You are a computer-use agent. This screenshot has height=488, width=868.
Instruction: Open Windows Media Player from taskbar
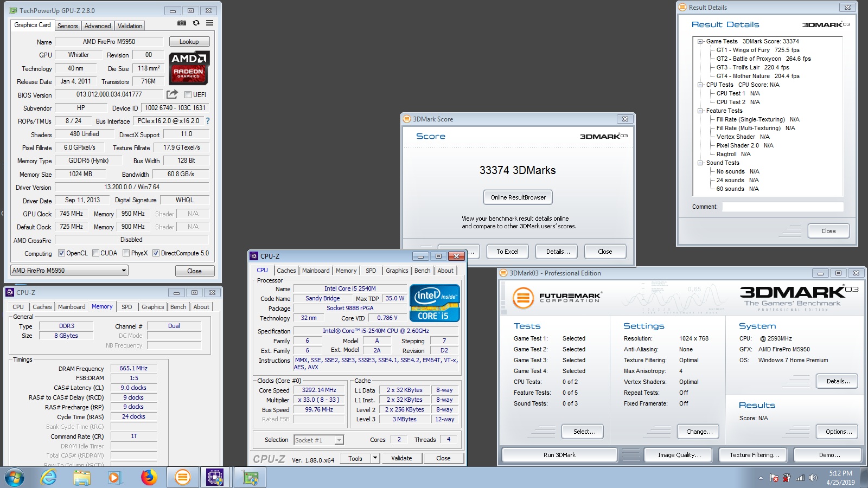(x=114, y=478)
